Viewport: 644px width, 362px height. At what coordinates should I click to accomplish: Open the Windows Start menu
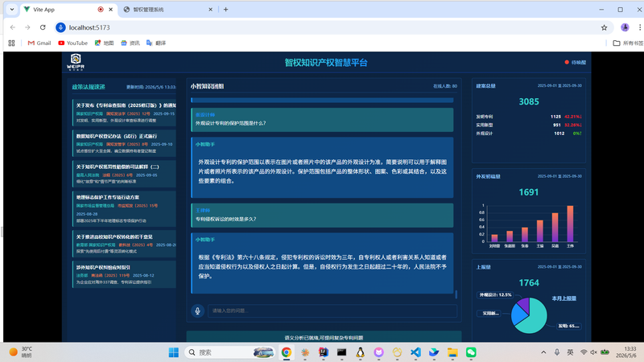(x=174, y=352)
